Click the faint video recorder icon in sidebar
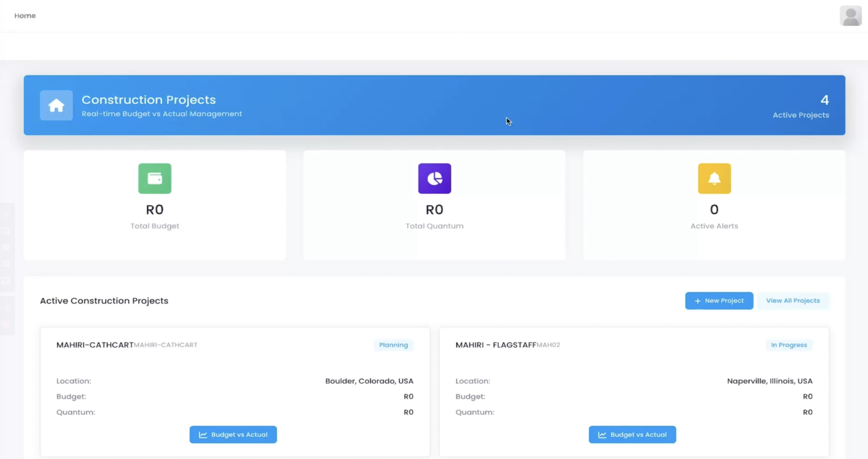 (6, 248)
